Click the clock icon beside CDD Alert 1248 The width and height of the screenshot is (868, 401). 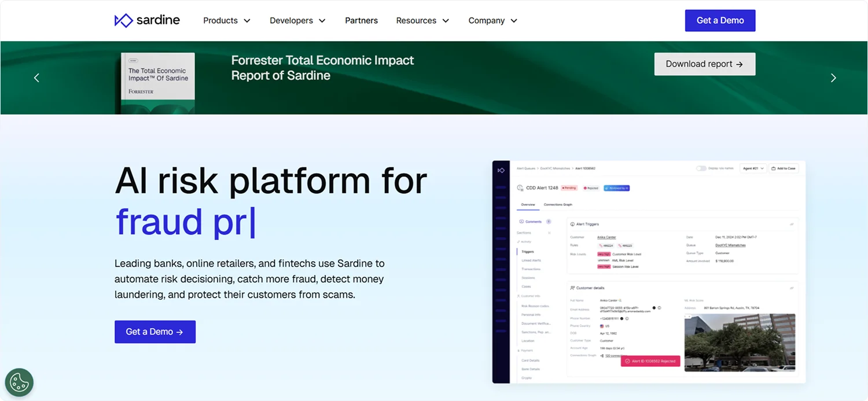(x=520, y=188)
